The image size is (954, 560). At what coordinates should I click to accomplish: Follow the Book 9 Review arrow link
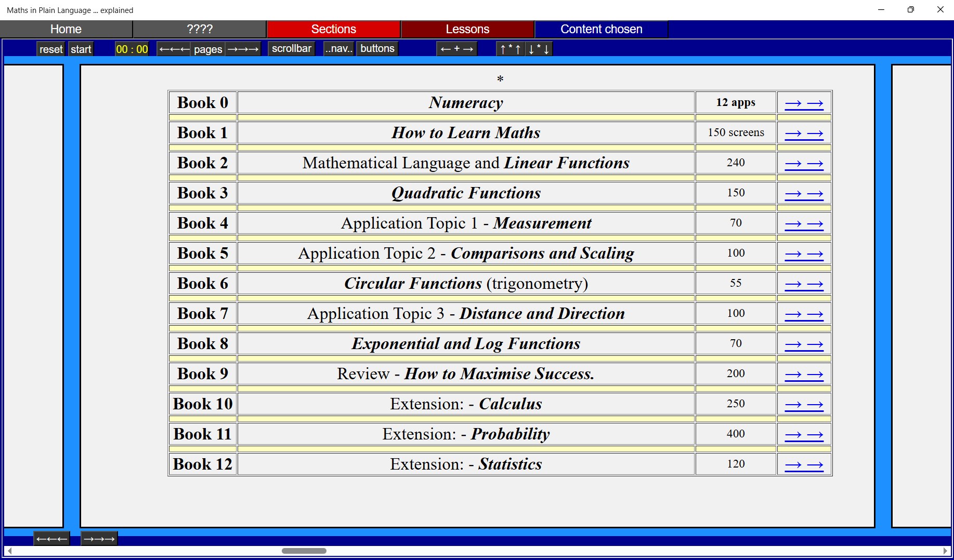pyautogui.click(x=804, y=375)
